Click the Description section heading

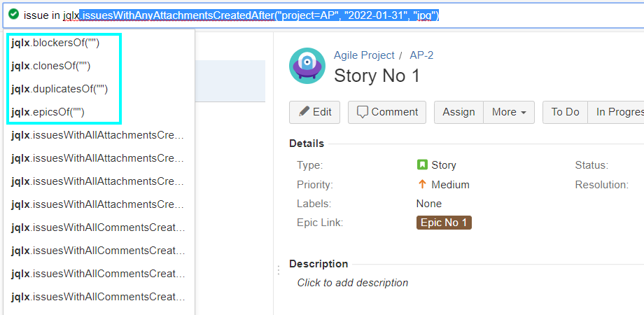[318, 264]
